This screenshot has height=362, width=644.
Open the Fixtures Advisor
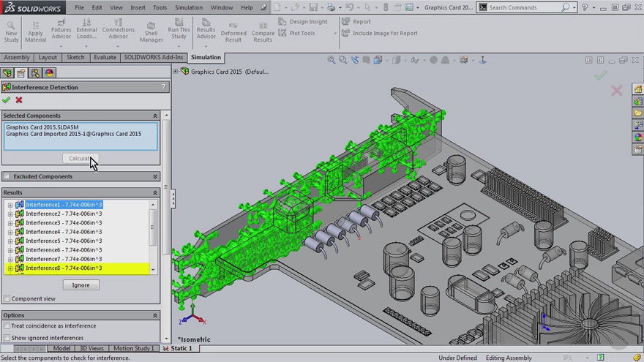coord(61,29)
